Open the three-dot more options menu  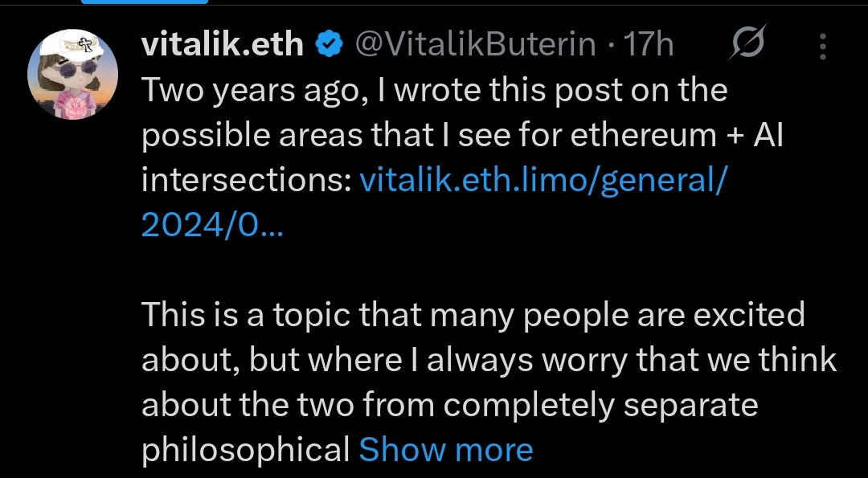822,47
